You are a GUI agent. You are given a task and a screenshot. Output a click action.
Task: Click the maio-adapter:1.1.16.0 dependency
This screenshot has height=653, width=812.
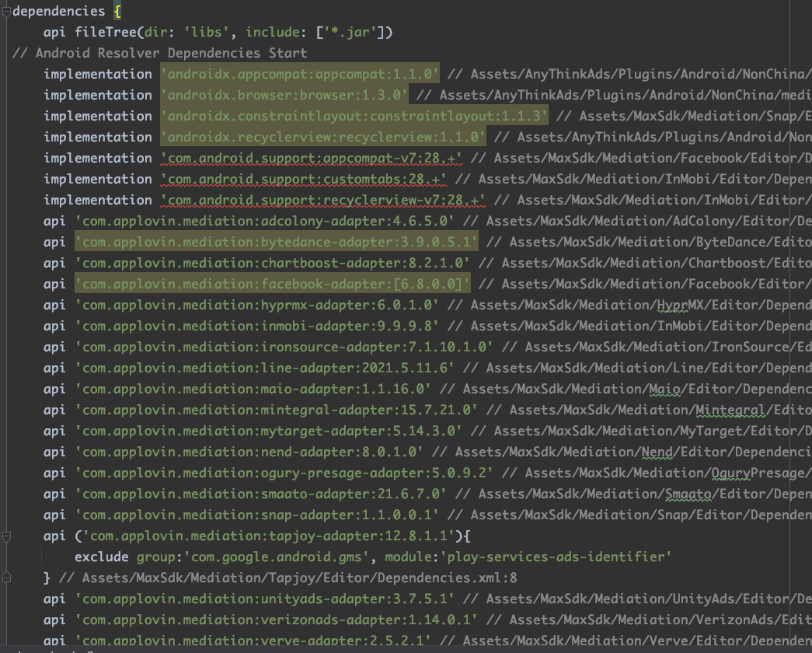coord(253,389)
